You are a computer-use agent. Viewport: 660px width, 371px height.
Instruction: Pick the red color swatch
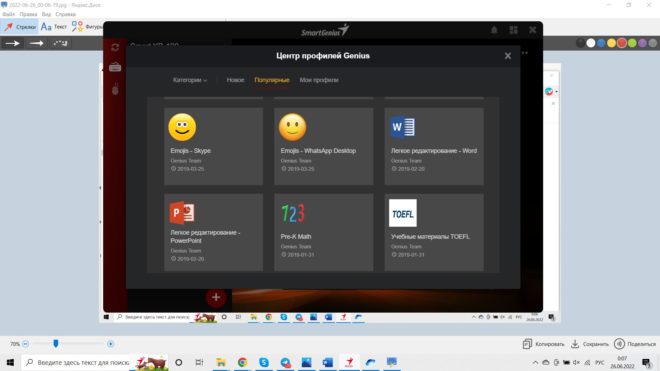coord(622,43)
